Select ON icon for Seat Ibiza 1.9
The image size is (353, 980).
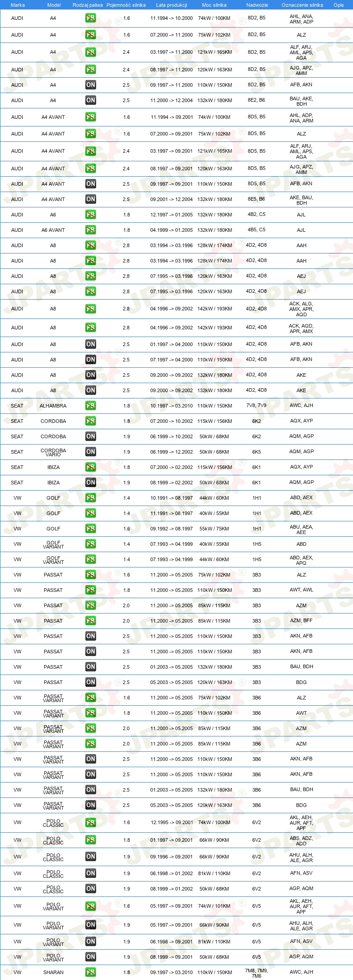(91, 483)
